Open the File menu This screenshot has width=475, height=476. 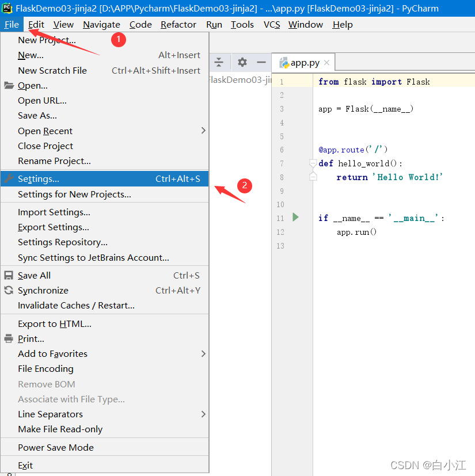12,25
